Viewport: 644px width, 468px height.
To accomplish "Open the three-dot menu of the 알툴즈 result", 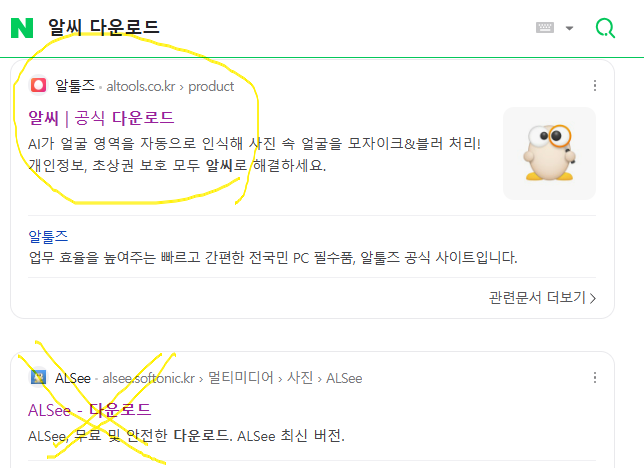I will click(595, 85).
